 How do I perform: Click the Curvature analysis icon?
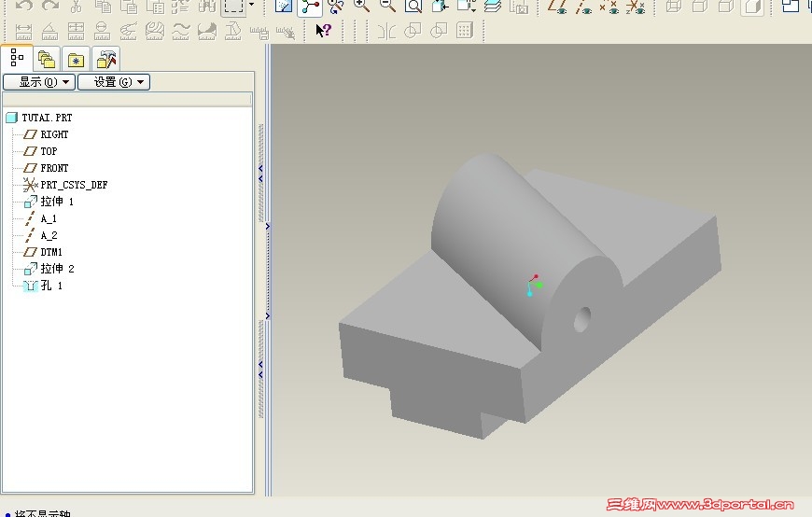point(129,32)
